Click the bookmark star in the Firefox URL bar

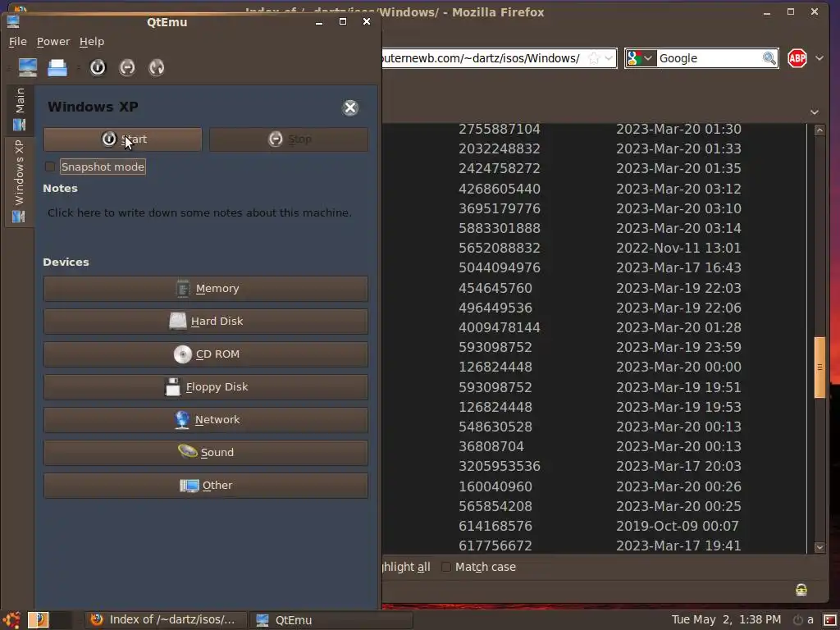pyautogui.click(x=594, y=58)
